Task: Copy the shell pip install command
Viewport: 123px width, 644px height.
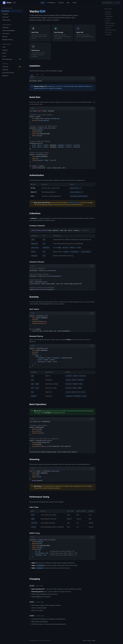Action: pyautogui.click(x=92, y=78)
